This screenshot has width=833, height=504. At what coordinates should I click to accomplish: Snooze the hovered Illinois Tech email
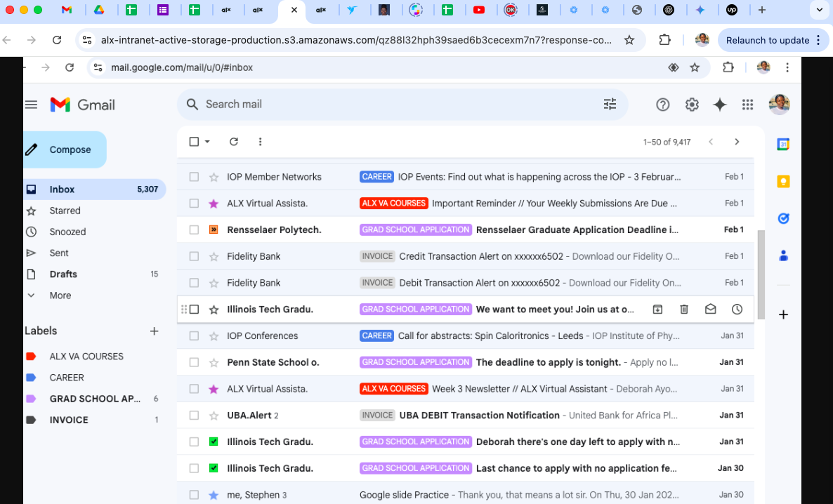click(x=737, y=310)
